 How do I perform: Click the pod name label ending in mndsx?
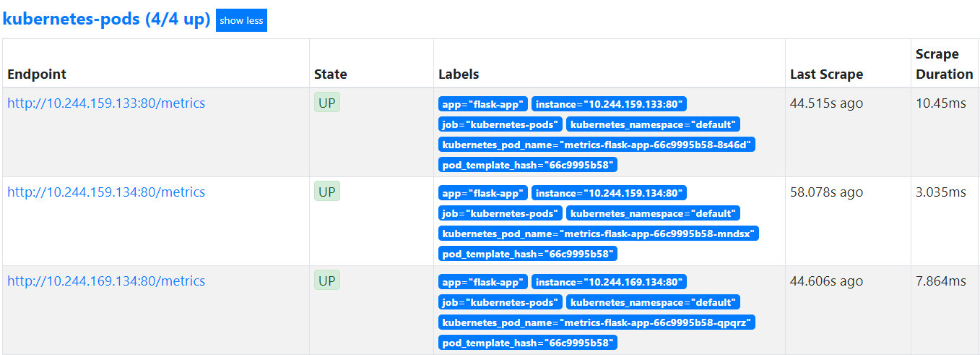point(598,234)
